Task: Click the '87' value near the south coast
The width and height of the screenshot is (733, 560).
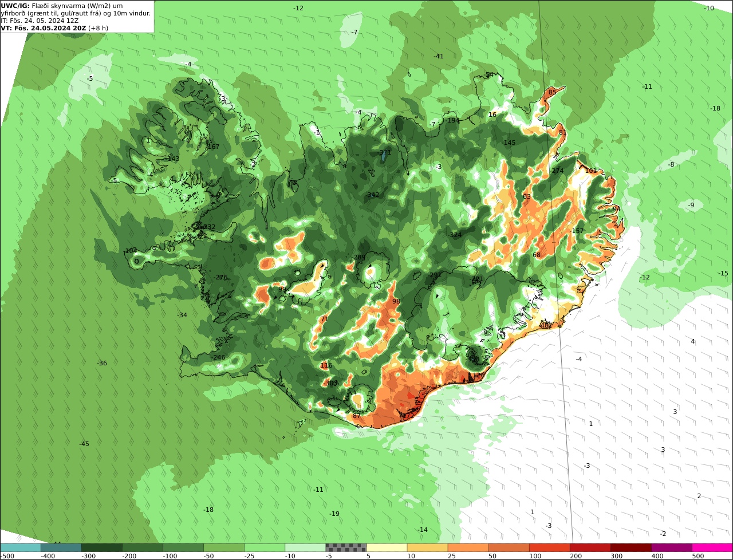Action: pos(356,416)
